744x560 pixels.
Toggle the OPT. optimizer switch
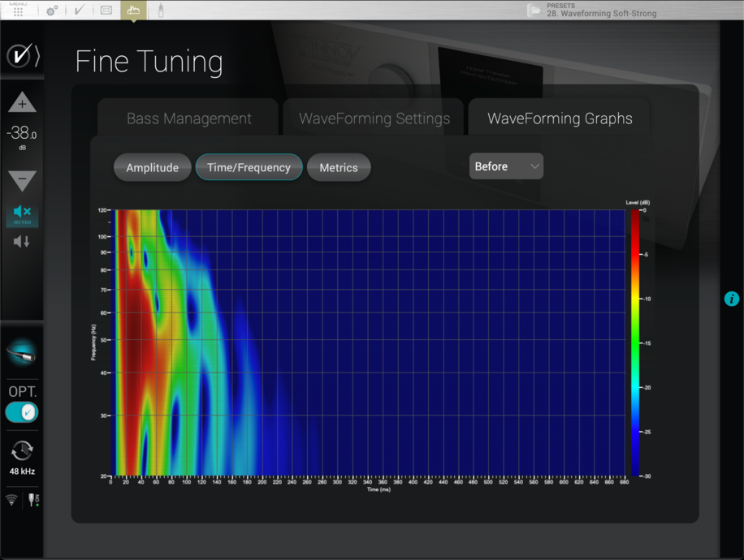[x=22, y=412]
